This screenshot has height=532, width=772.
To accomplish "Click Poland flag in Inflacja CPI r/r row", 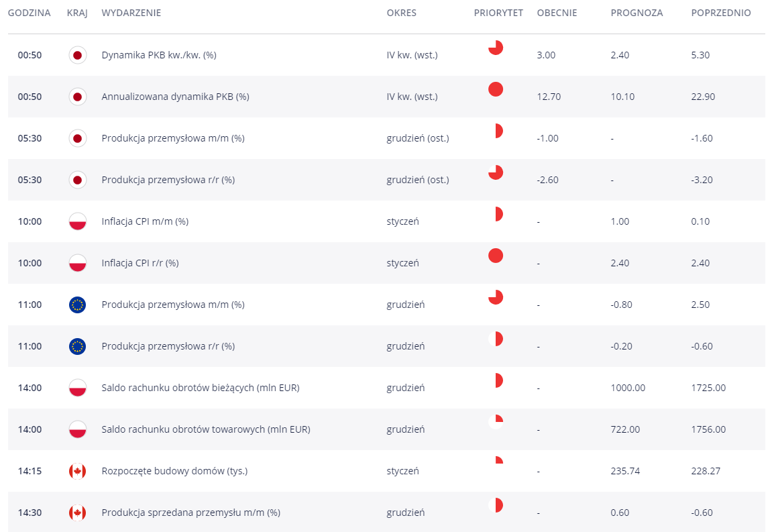I will point(77,263).
